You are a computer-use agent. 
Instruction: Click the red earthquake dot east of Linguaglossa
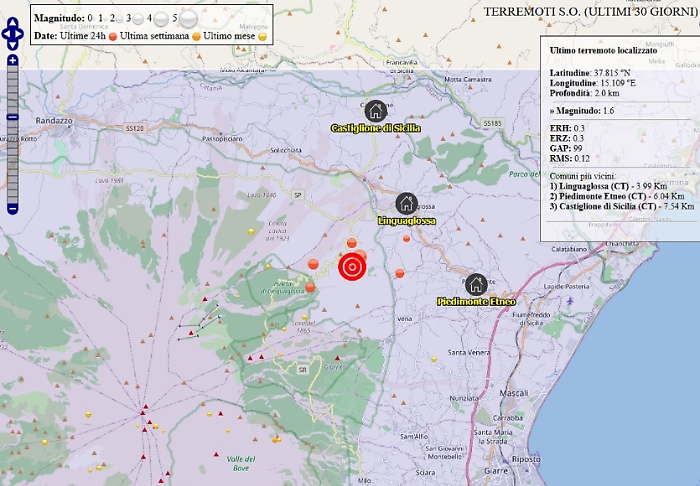coord(406,238)
